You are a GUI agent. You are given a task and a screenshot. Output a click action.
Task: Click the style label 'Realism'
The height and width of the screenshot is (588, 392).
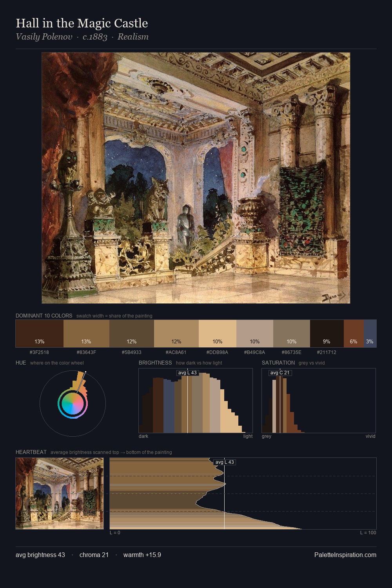pos(133,37)
